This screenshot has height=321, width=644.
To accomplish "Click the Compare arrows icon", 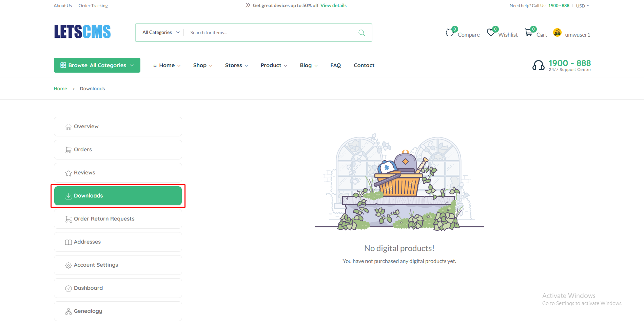I will [x=450, y=33].
